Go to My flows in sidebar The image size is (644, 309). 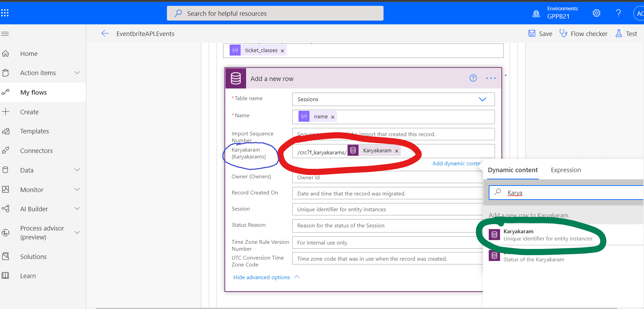tap(34, 92)
